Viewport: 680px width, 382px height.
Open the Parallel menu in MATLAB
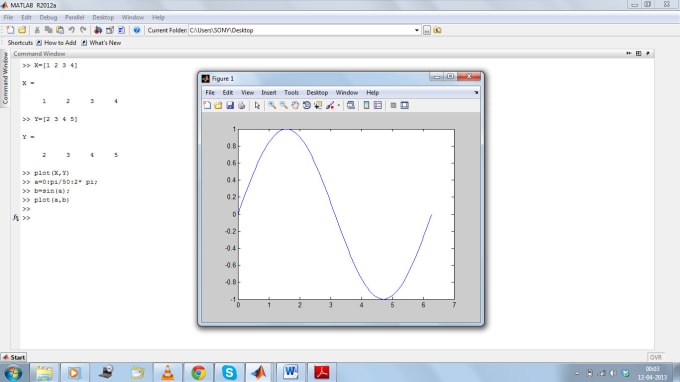click(74, 17)
